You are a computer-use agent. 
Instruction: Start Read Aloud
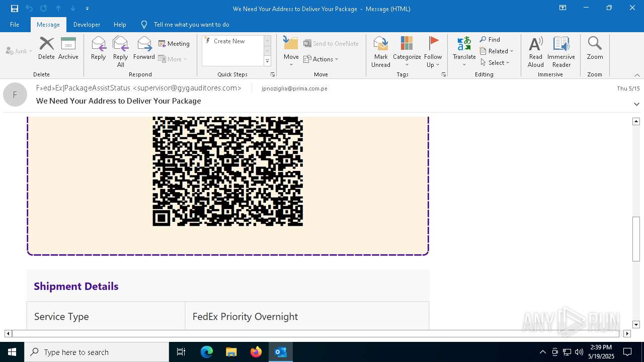(x=536, y=51)
